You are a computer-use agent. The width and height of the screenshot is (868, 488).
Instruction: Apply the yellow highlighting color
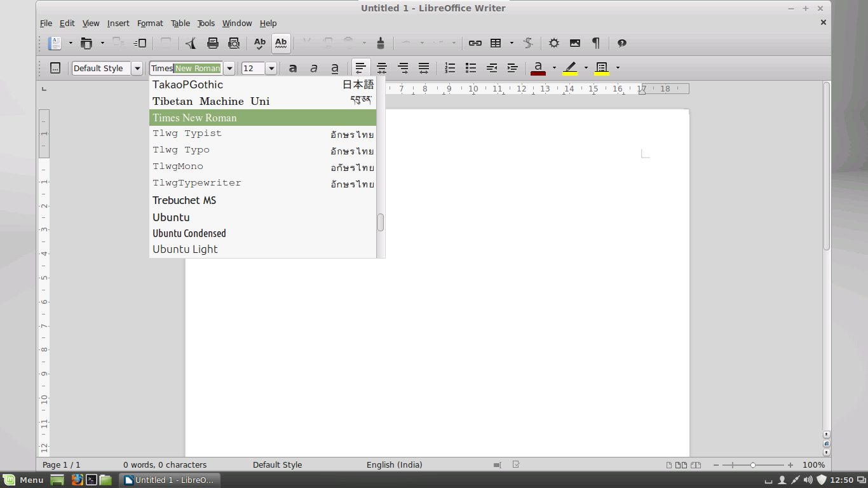click(x=570, y=68)
